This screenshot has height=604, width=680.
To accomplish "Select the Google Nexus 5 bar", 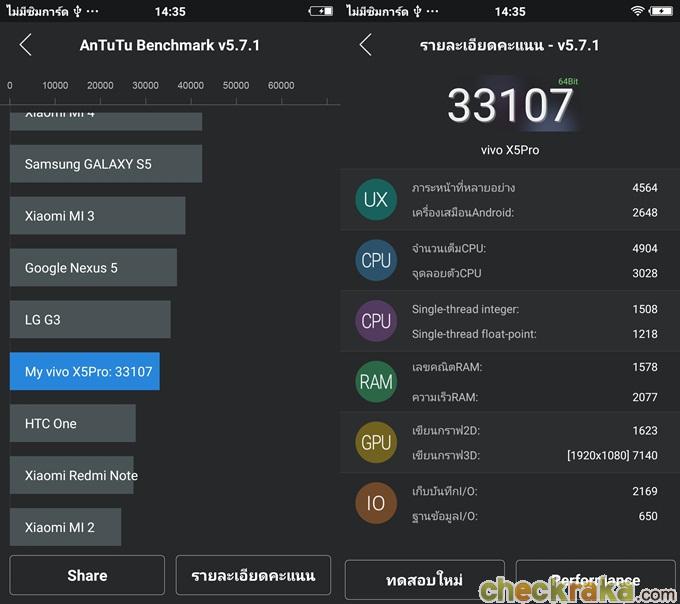I will point(93,267).
